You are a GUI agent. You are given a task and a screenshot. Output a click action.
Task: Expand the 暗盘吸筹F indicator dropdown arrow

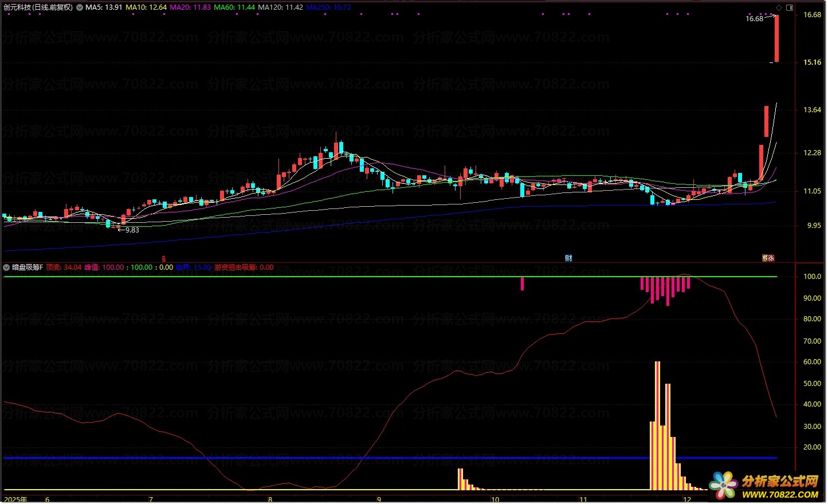tap(6, 267)
